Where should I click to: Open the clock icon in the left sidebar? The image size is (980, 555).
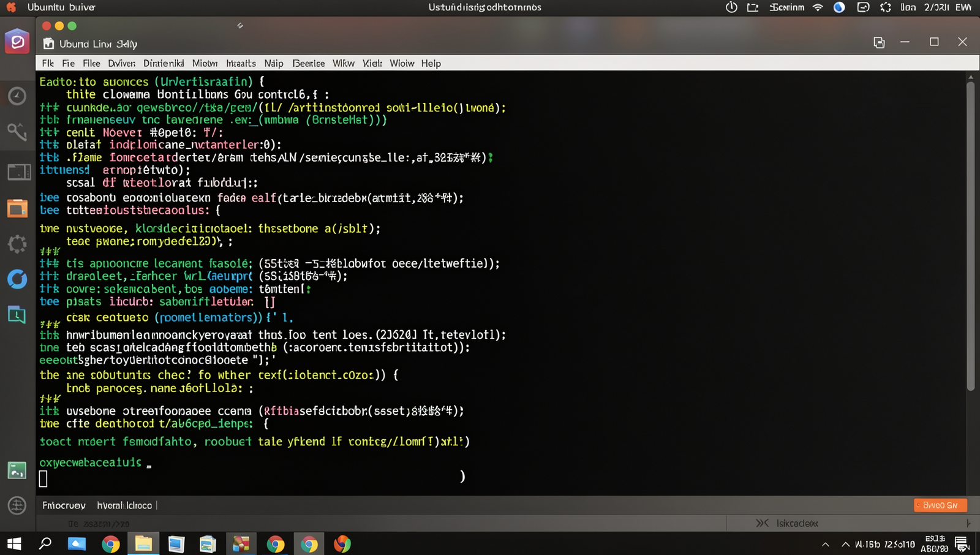17,96
